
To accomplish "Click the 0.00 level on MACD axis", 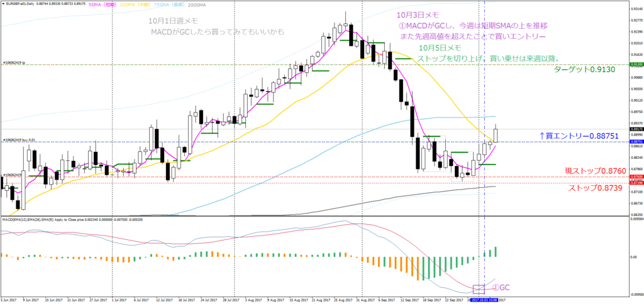I will pos(634,258).
